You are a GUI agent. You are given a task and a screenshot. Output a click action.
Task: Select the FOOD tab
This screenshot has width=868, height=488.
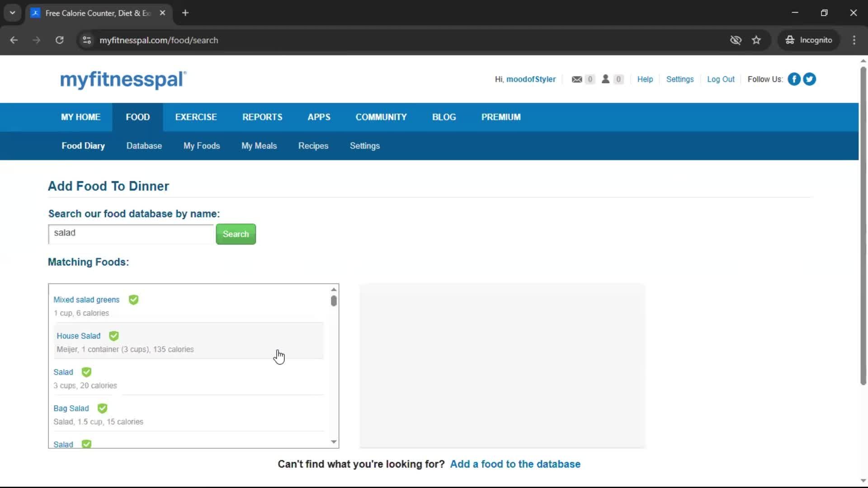[x=138, y=117]
